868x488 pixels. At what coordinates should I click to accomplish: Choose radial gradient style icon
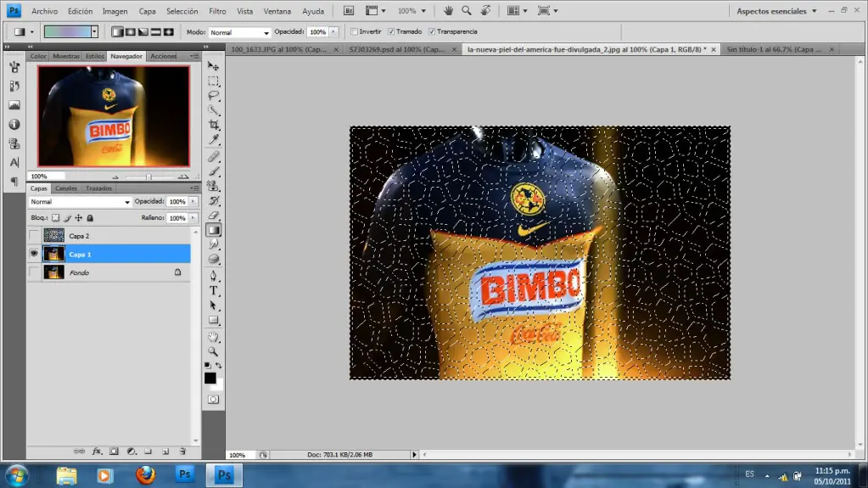[130, 32]
